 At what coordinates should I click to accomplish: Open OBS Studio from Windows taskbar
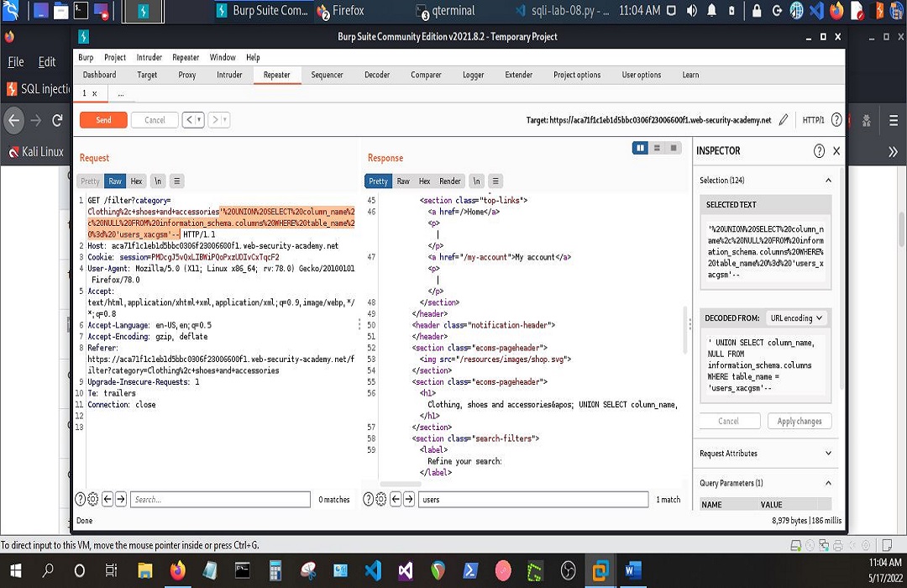click(568, 571)
